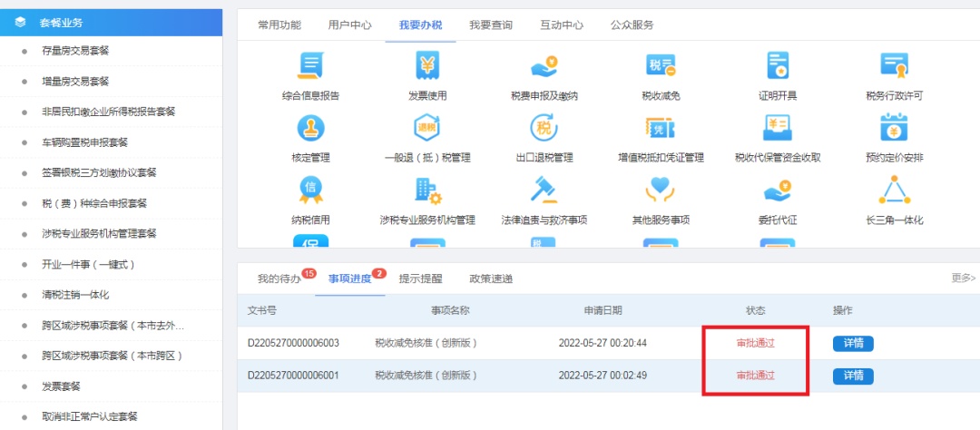The image size is (980, 430).
Task: Click 详情 button for document D2205270000006003
Action: [x=853, y=343]
